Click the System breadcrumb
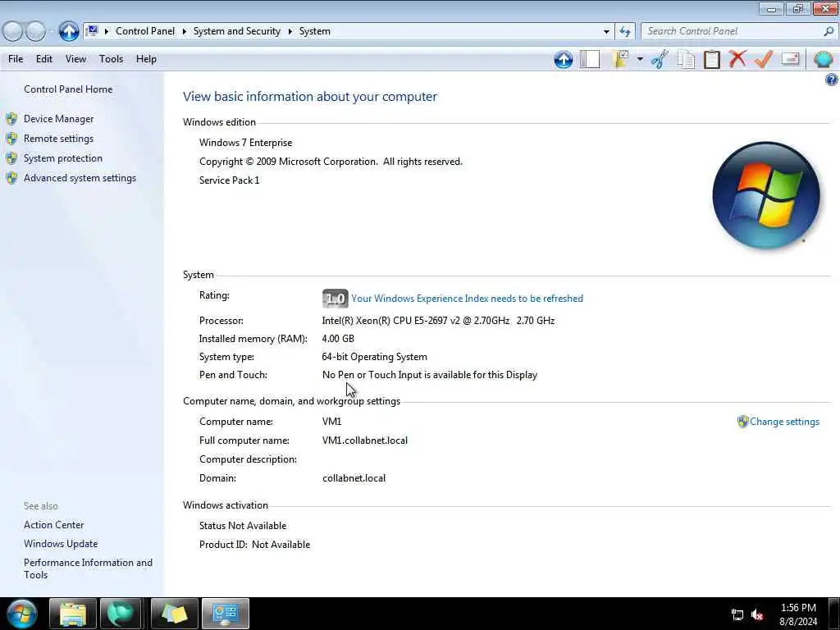840x630 pixels. click(x=314, y=31)
